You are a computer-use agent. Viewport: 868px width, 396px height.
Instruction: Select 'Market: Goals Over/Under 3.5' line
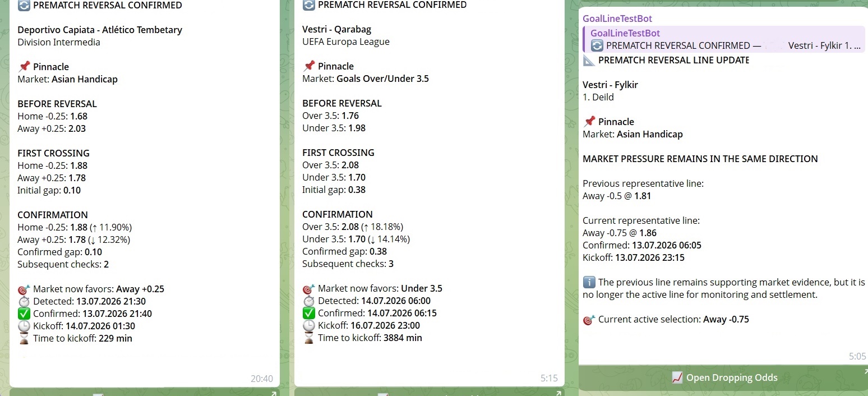[366, 79]
